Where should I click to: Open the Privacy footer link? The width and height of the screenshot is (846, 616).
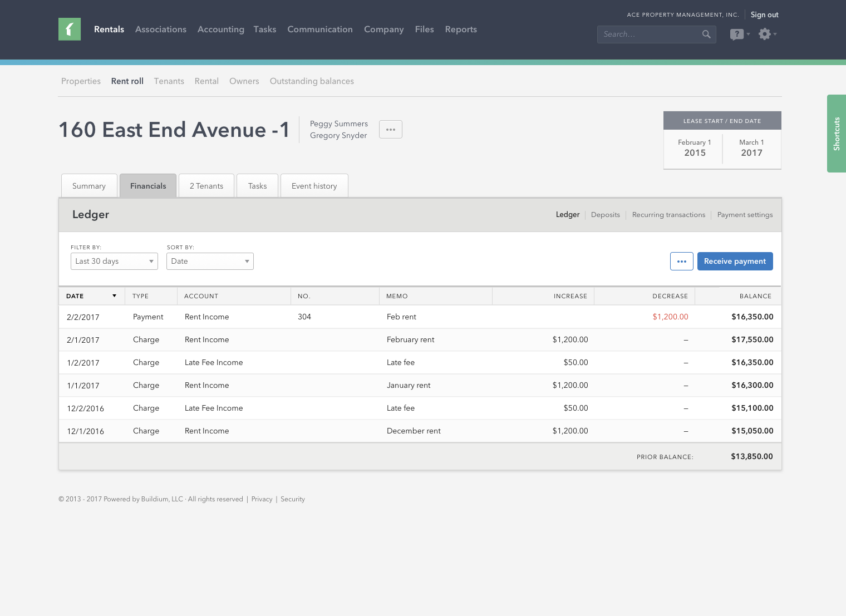262,499
